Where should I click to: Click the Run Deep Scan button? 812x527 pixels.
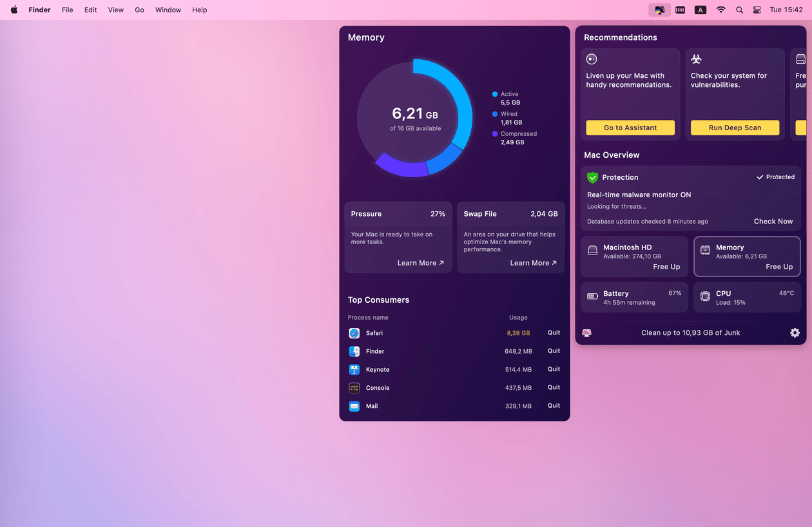pyautogui.click(x=735, y=128)
